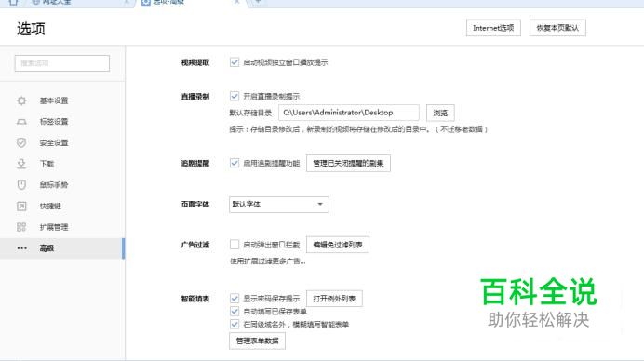The height and width of the screenshot is (361, 644).
Task: Enable 启动弹出窗口拦截 checkbox
Action: pos(235,245)
